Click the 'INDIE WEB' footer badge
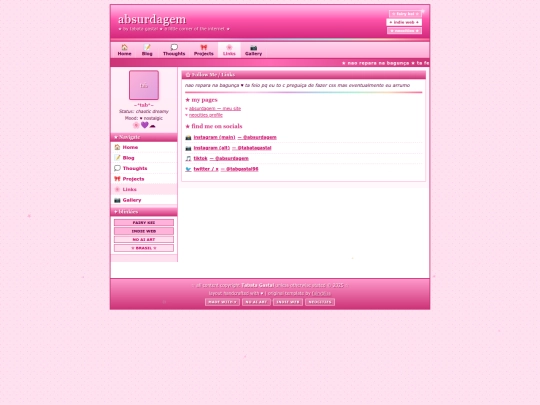Image resolution: width=540 pixels, height=405 pixels. [x=288, y=302]
